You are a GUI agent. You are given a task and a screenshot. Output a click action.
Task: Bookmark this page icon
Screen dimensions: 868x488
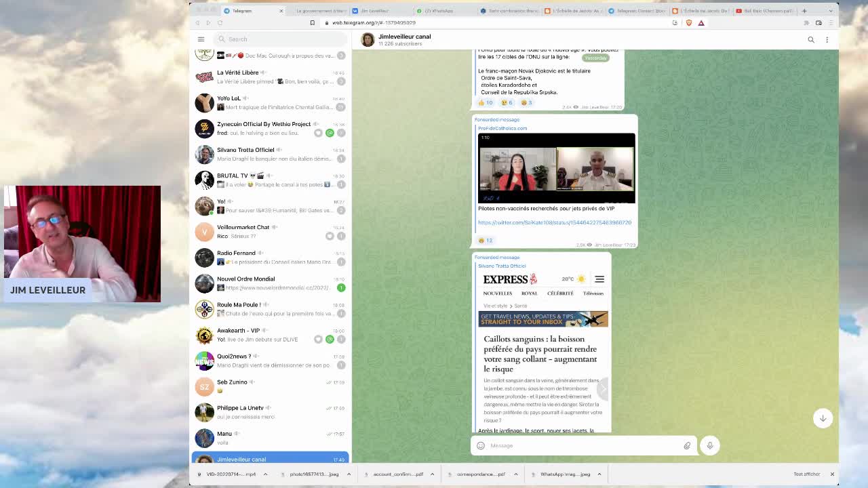(312, 23)
